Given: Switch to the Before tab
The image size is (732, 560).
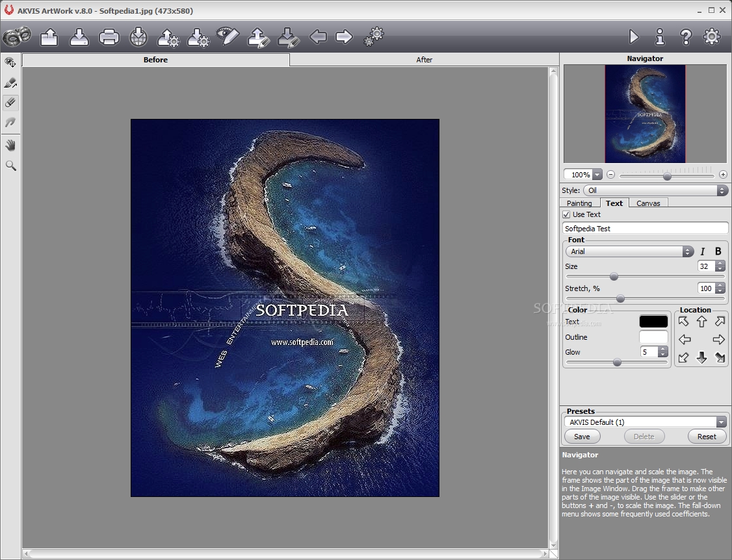Looking at the screenshot, I should [155, 60].
